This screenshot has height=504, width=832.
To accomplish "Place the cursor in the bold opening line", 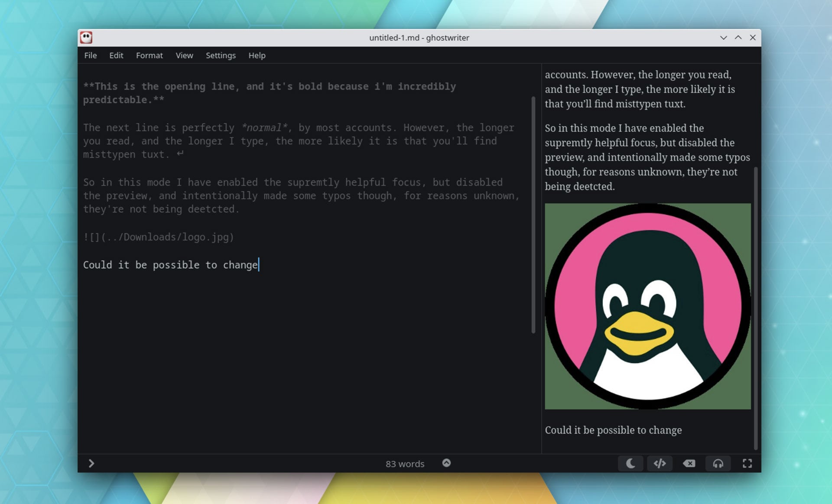I will pos(269,93).
